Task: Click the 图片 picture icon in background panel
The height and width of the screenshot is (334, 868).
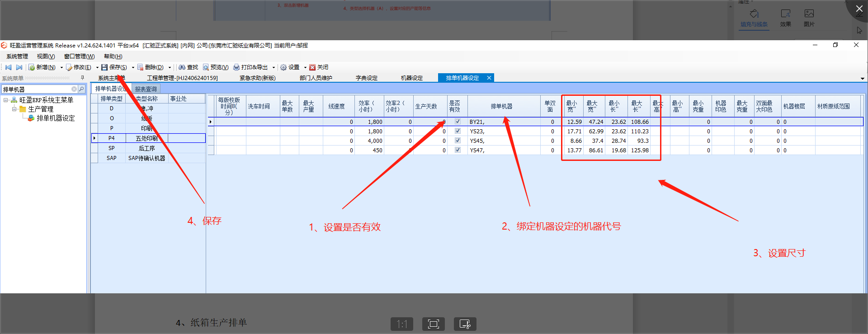Action: pos(809,14)
